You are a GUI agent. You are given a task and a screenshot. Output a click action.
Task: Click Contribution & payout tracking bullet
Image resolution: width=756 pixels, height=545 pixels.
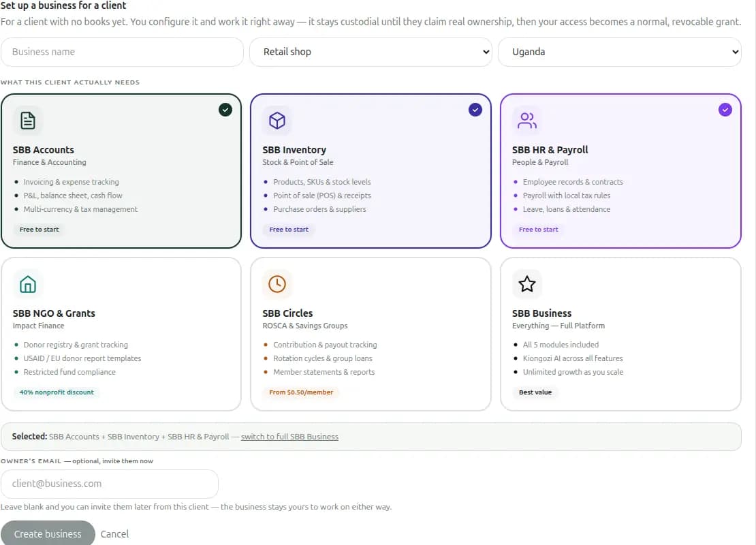point(325,345)
